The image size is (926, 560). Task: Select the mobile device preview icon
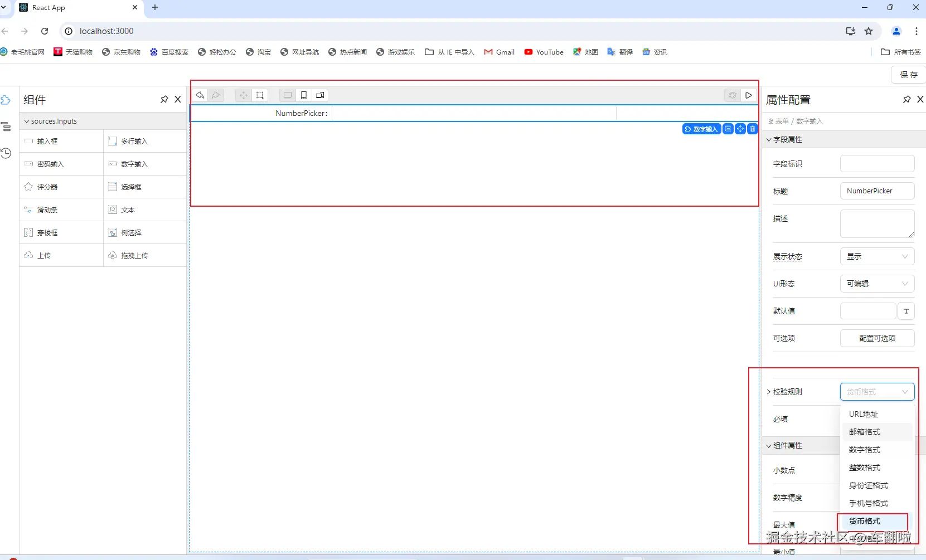[x=304, y=95]
